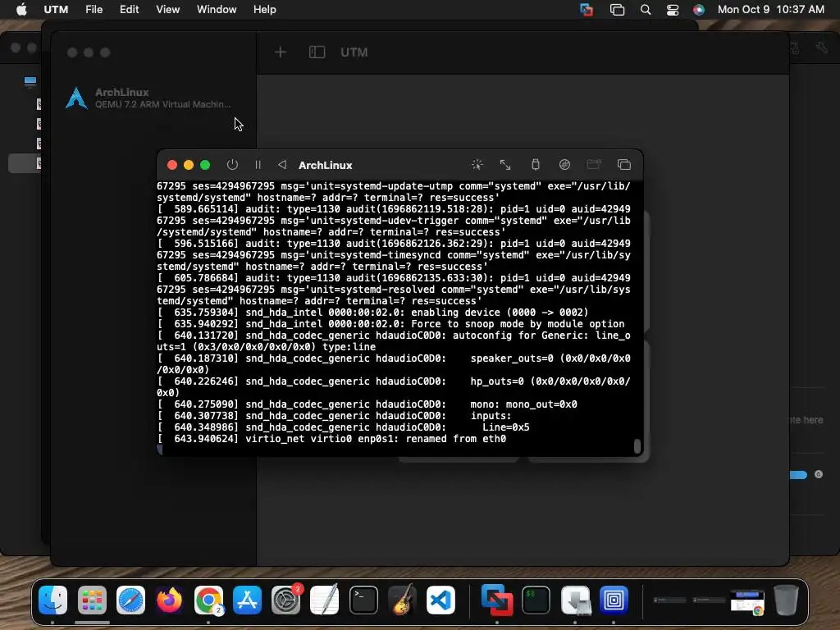Open TextEdit from the dock

point(325,600)
